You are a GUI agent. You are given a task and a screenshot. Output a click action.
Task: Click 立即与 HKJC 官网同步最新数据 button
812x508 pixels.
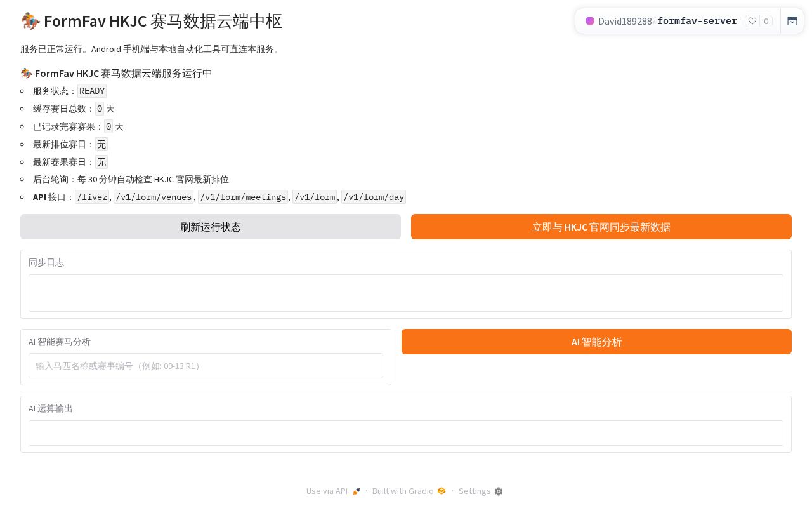point(601,227)
